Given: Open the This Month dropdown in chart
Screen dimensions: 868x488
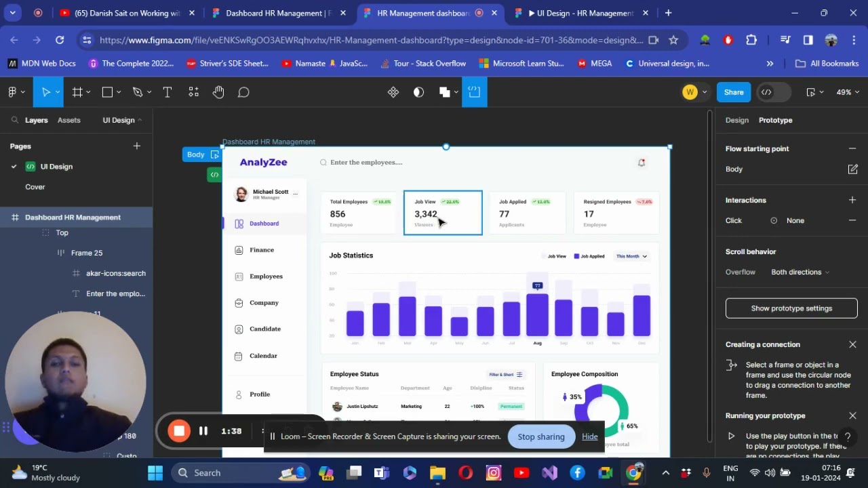Looking at the screenshot, I should (631, 256).
